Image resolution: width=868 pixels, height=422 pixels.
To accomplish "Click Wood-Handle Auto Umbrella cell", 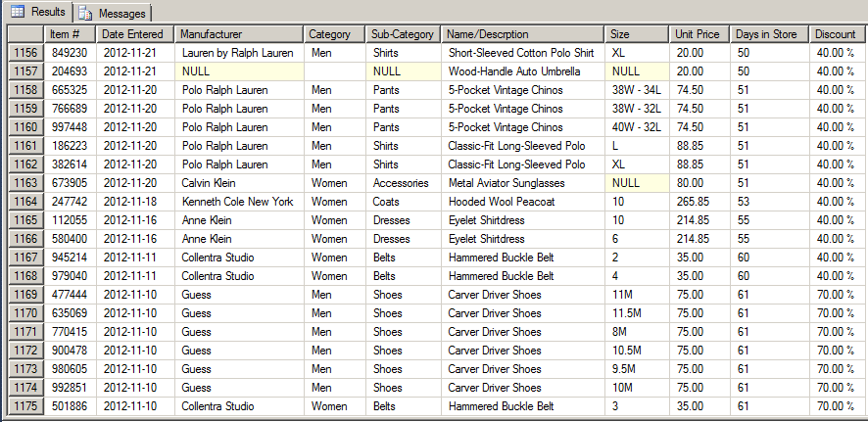I will click(523, 71).
